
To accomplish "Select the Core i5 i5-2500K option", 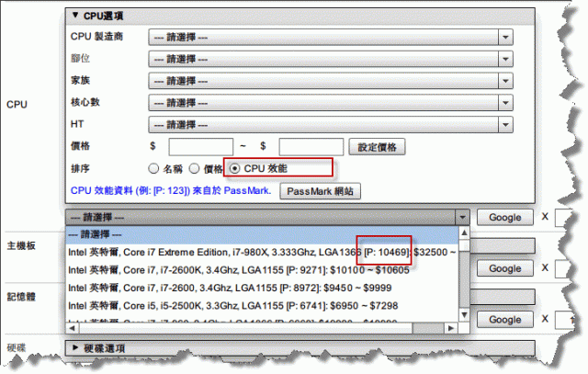I will tap(262, 306).
